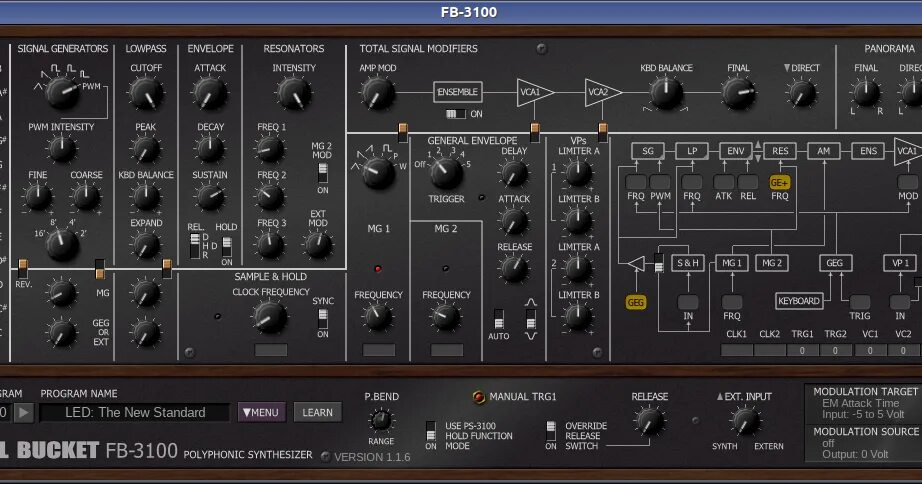Select the MG 2 block in patch diagram
The height and width of the screenshot is (484, 922).
point(772,263)
